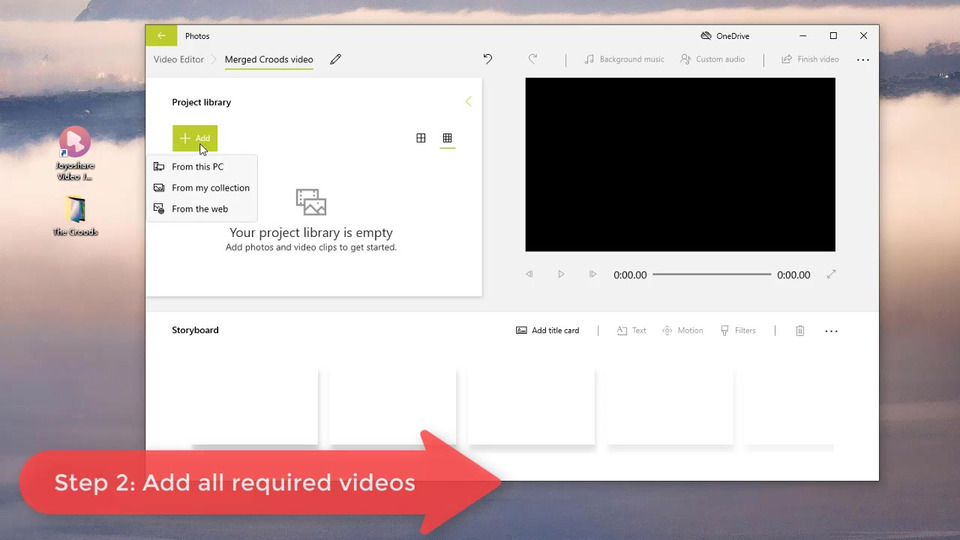This screenshot has height=540, width=960.
Task: Step forward one frame in preview
Action: (x=592, y=274)
